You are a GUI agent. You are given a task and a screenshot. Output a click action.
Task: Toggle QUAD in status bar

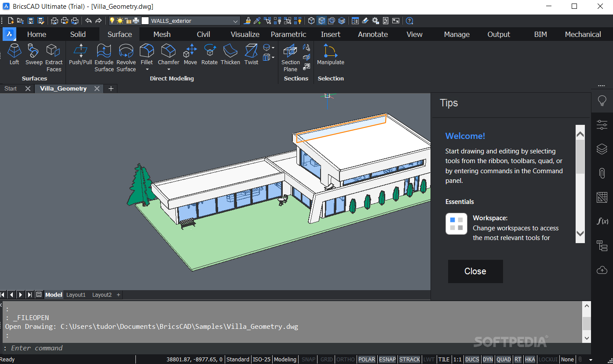tap(504, 359)
